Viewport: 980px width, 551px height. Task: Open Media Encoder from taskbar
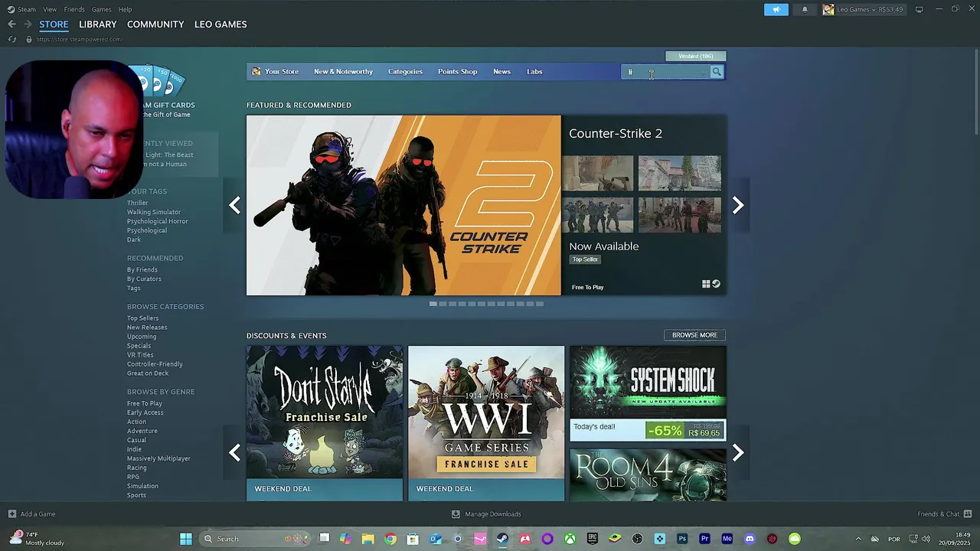(x=727, y=539)
